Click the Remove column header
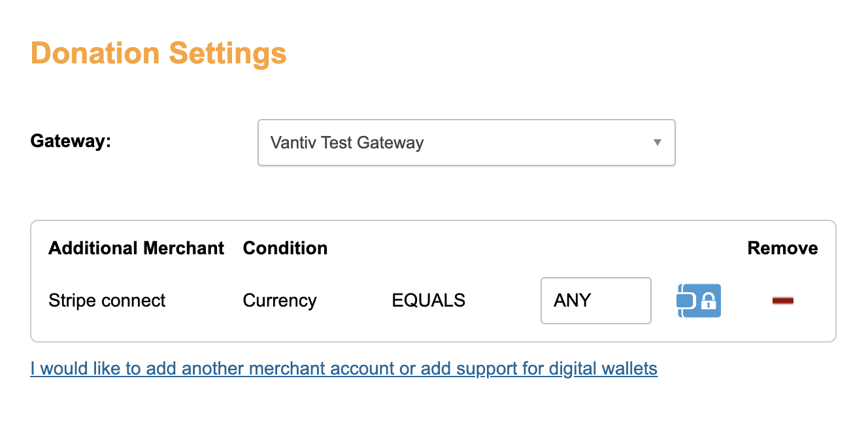 (782, 248)
